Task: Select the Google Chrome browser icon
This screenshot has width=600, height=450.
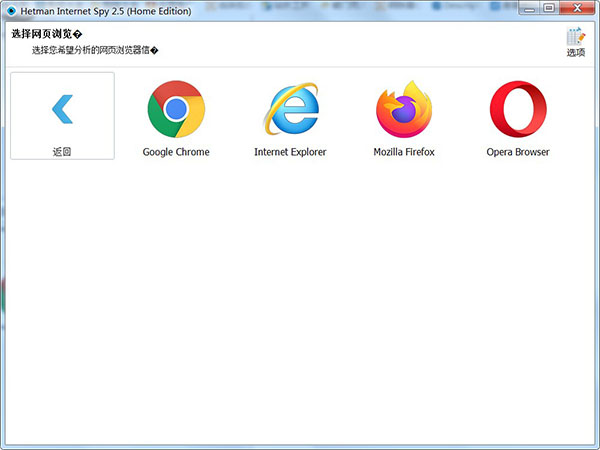Action: (x=176, y=109)
